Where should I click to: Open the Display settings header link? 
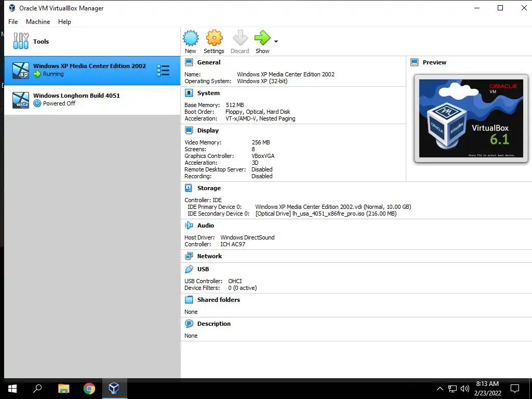point(208,130)
